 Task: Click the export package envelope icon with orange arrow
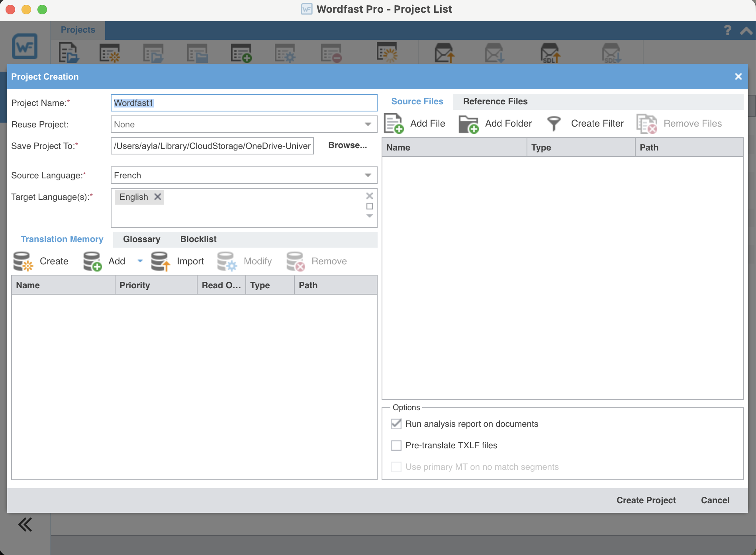(445, 53)
